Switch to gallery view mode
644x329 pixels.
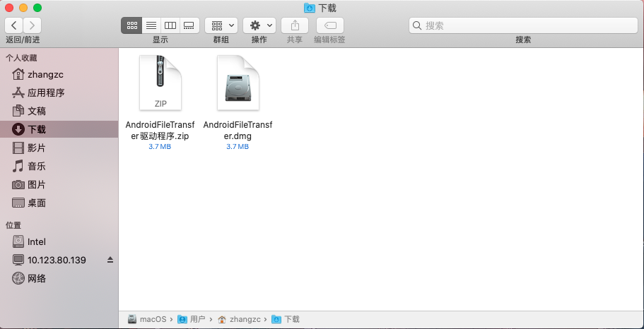(x=189, y=25)
